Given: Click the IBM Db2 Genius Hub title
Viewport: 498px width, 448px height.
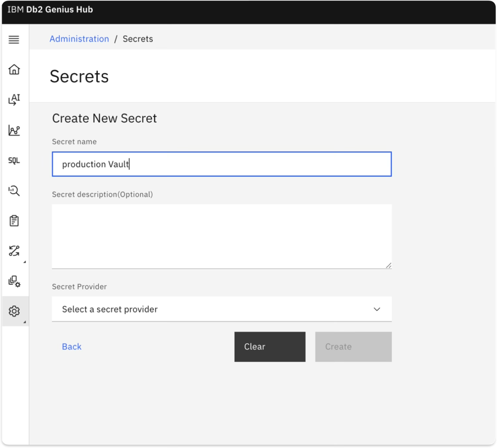Looking at the screenshot, I should [50, 10].
